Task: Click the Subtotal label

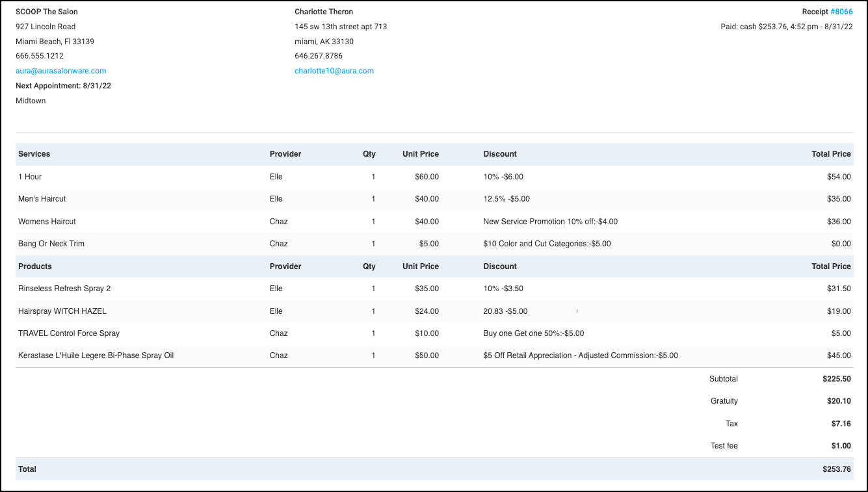Action: tap(724, 379)
